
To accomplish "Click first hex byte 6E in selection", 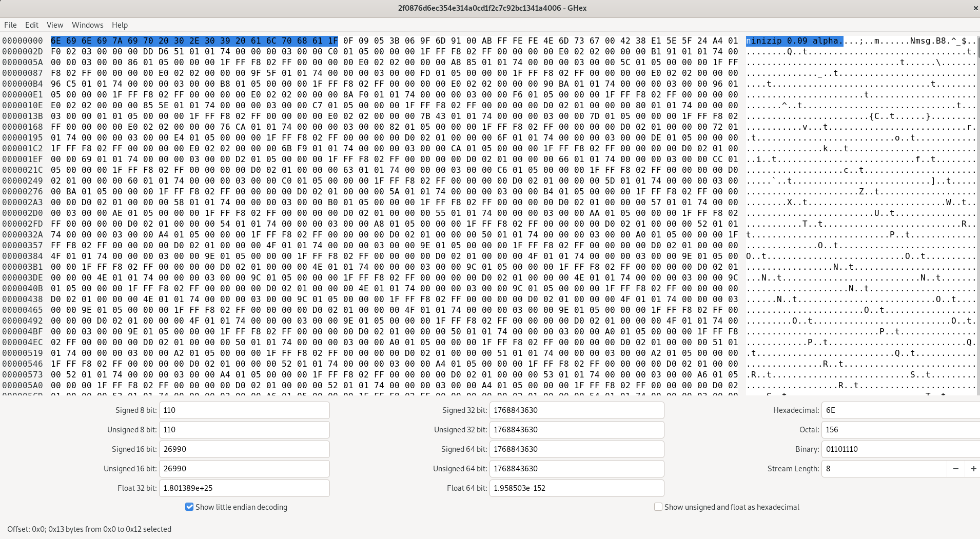I will tap(56, 41).
